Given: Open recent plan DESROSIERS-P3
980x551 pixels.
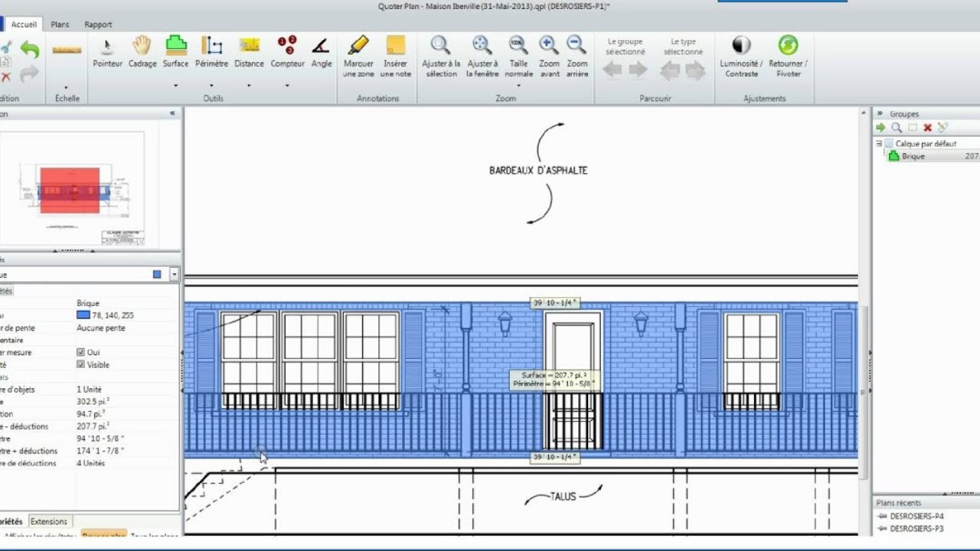Looking at the screenshot, I should click(x=916, y=529).
